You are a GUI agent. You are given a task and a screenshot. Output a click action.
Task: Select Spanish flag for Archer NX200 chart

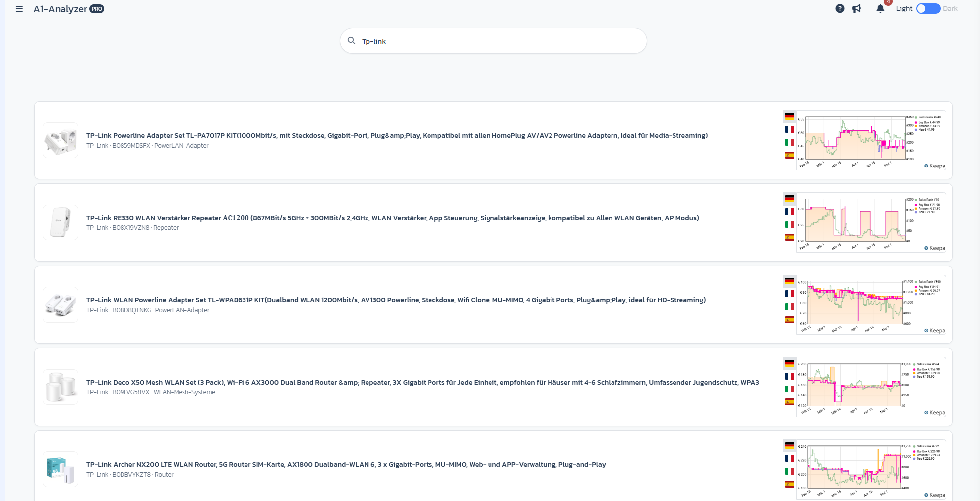click(789, 484)
